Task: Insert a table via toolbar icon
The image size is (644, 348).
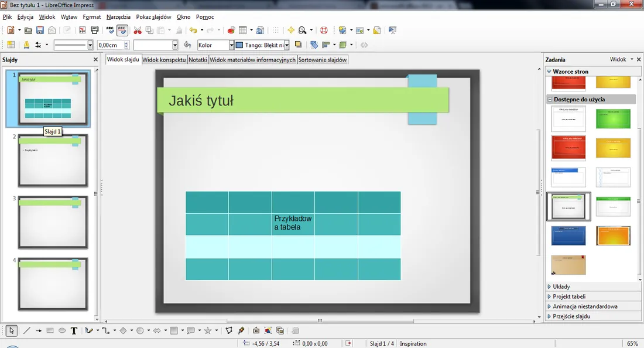Action: point(243,30)
